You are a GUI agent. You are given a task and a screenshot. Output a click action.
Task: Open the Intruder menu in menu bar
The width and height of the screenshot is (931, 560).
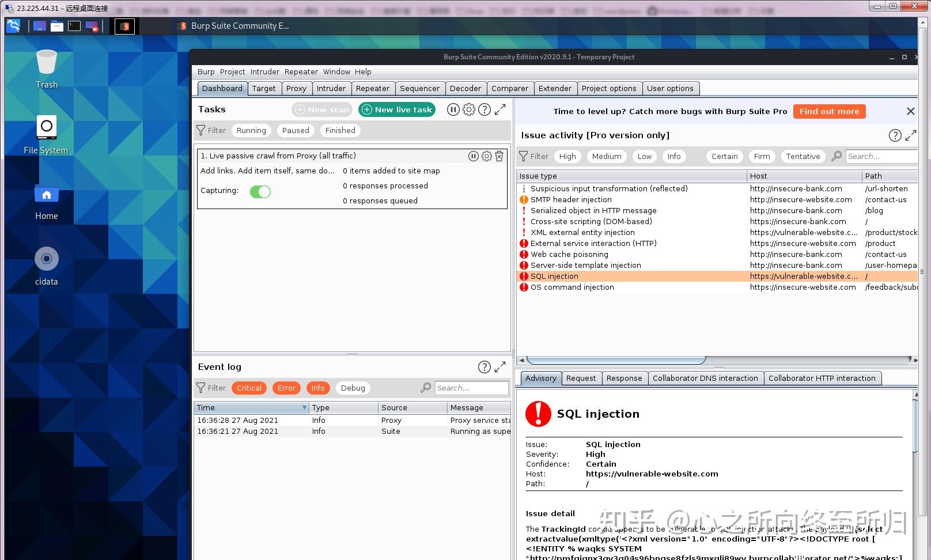click(x=264, y=72)
